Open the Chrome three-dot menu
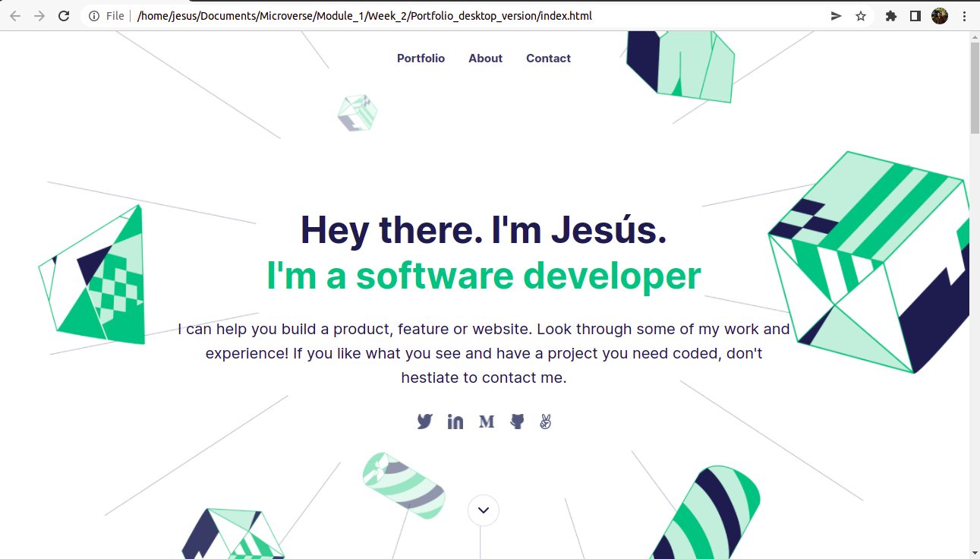The image size is (980, 559). [x=964, y=16]
